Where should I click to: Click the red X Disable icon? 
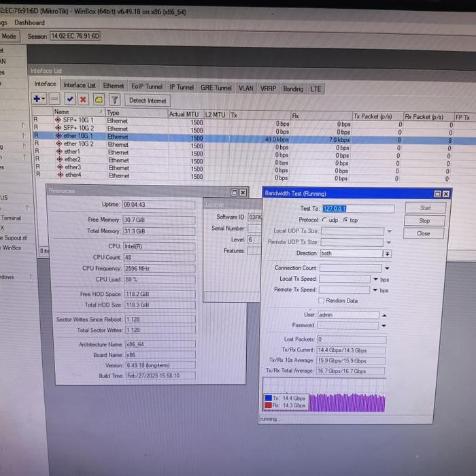coord(83,99)
